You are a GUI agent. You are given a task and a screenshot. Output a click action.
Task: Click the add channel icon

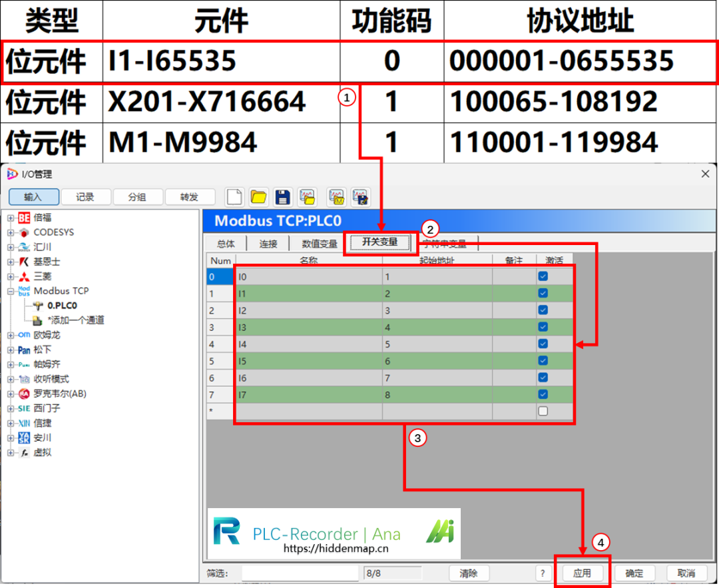pos(37,320)
